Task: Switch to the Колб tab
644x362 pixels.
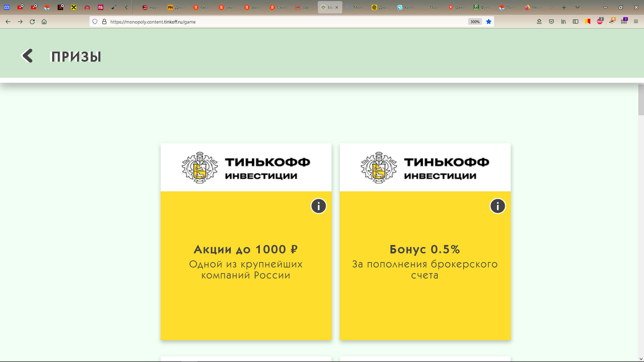Action: click(406, 7)
